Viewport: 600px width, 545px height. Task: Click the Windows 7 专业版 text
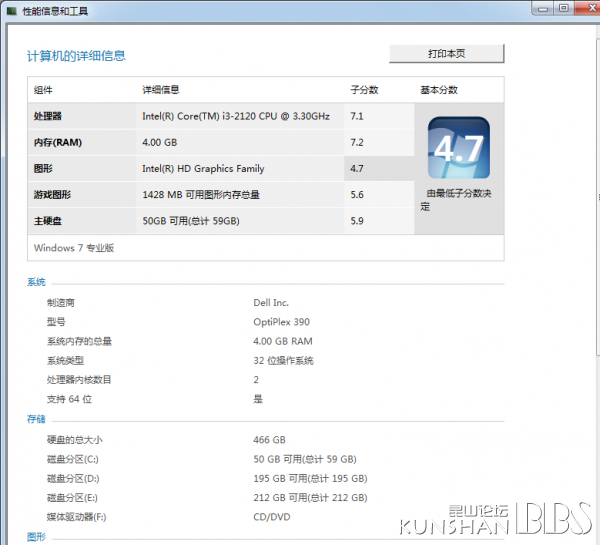(x=74, y=248)
